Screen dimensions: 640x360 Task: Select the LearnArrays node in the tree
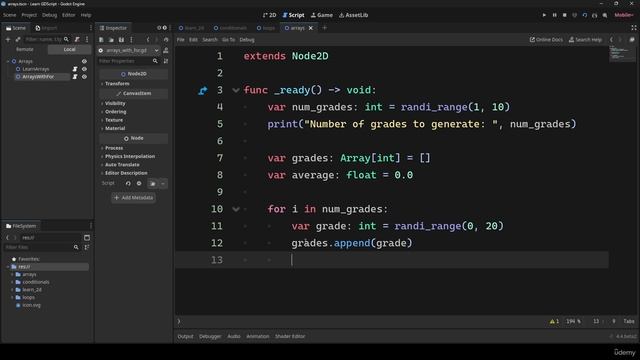(x=36, y=69)
